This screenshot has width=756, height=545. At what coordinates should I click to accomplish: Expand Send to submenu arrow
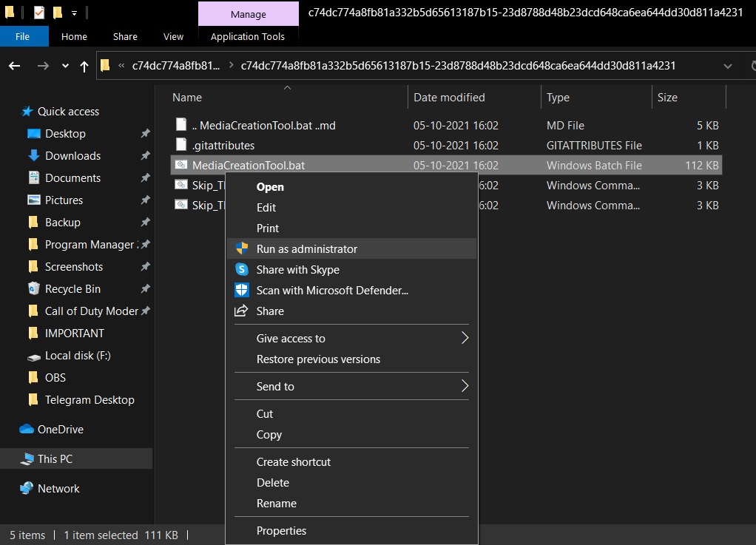[465, 385]
